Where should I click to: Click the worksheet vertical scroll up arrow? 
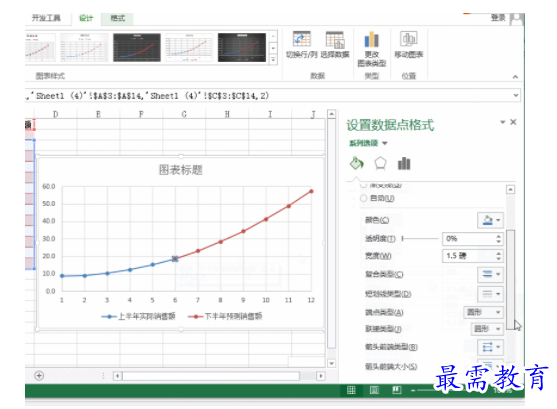click(331, 114)
